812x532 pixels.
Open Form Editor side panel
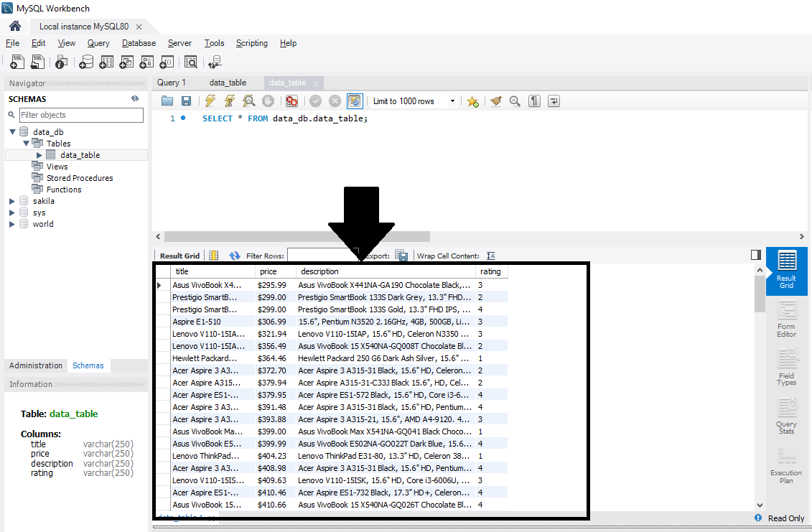pos(786,319)
